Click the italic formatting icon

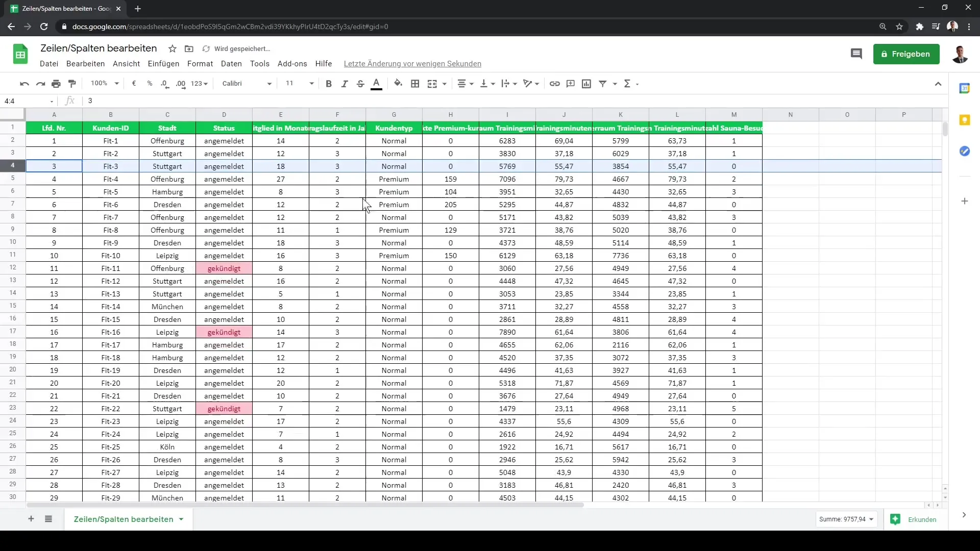(344, 84)
